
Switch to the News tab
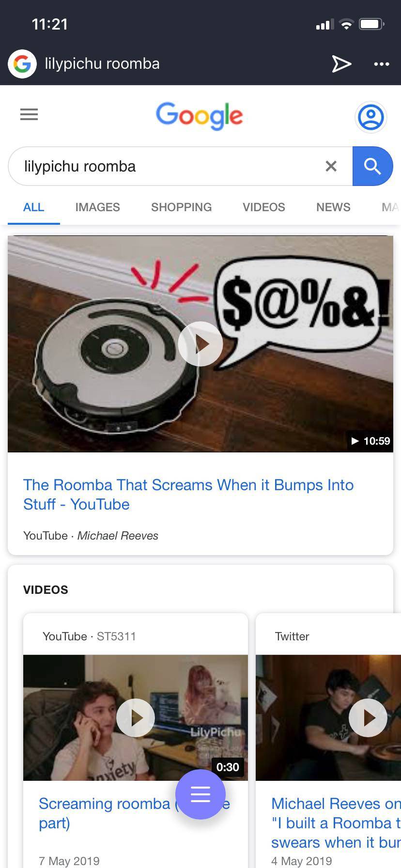pyautogui.click(x=333, y=207)
